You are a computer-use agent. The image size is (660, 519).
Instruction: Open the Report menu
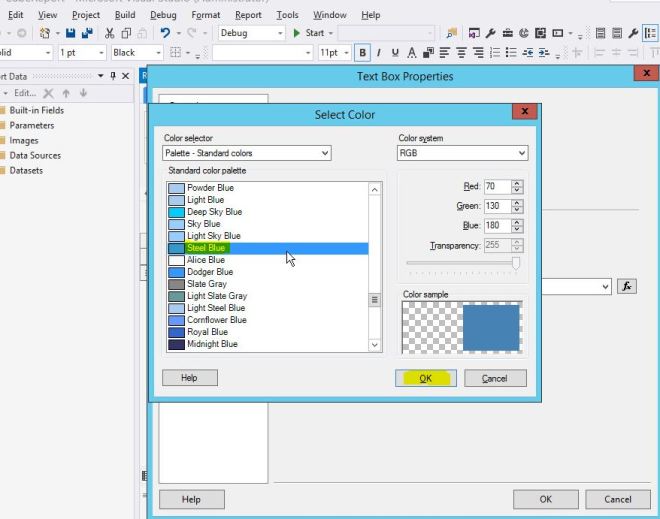(248, 16)
